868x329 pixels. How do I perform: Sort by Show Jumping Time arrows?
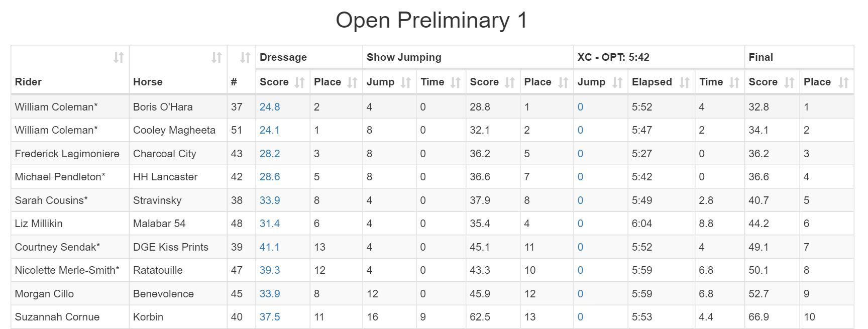tap(456, 82)
